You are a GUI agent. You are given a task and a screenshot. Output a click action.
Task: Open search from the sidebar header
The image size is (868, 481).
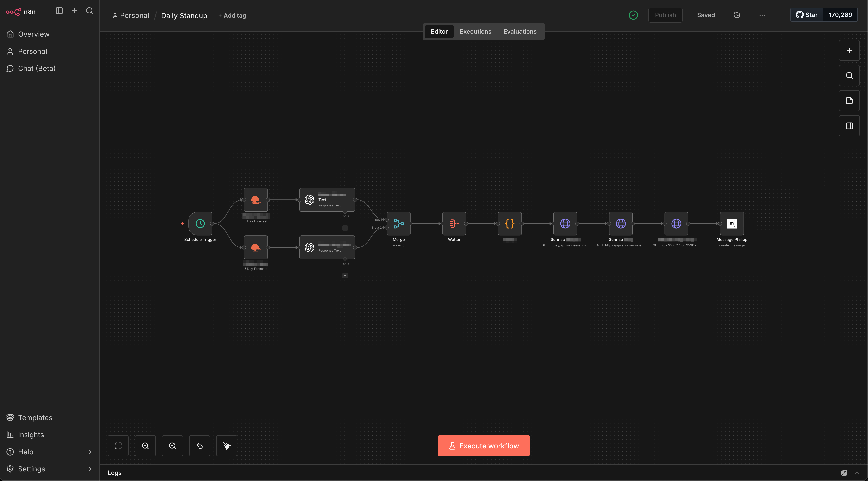(x=89, y=11)
